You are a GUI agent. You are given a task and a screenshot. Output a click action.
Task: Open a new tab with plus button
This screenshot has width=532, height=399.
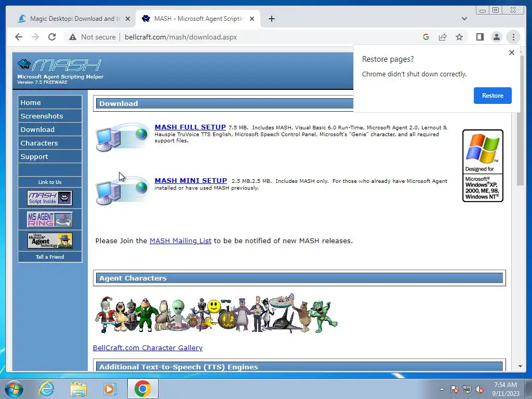pyautogui.click(x=271, y=19)
